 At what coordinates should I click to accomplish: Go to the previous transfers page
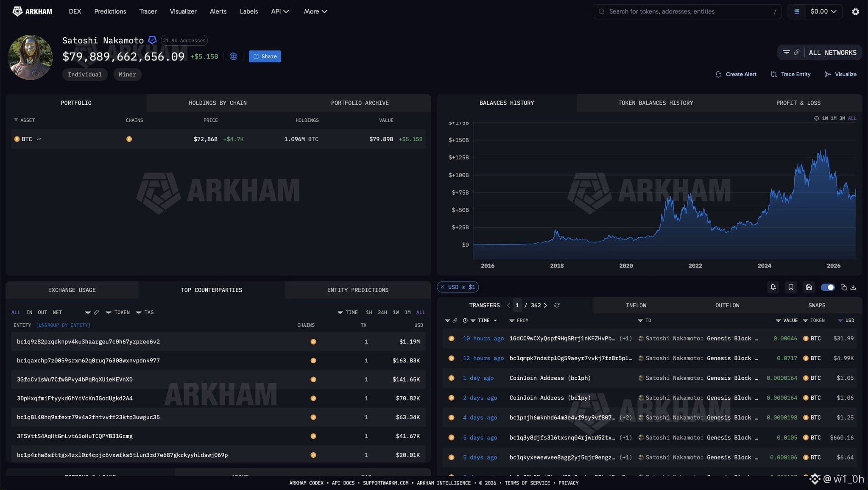[508, 305]
